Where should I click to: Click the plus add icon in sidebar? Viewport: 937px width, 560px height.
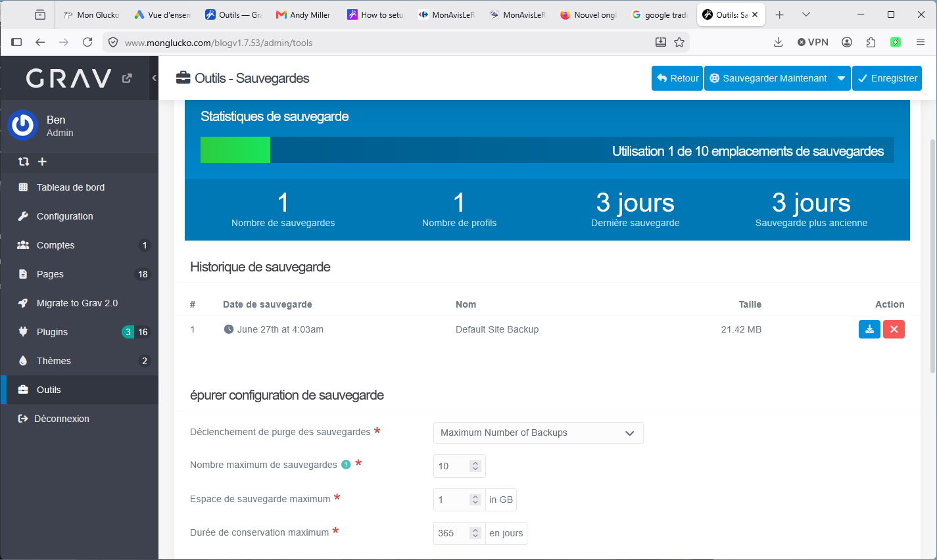point(42,162)
